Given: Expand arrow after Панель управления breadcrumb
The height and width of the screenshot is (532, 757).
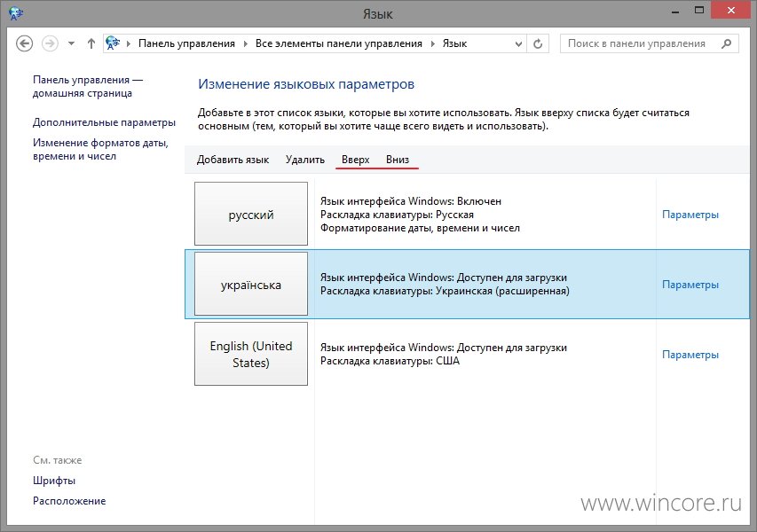Looking at the screenshot, I should [245, 44].
